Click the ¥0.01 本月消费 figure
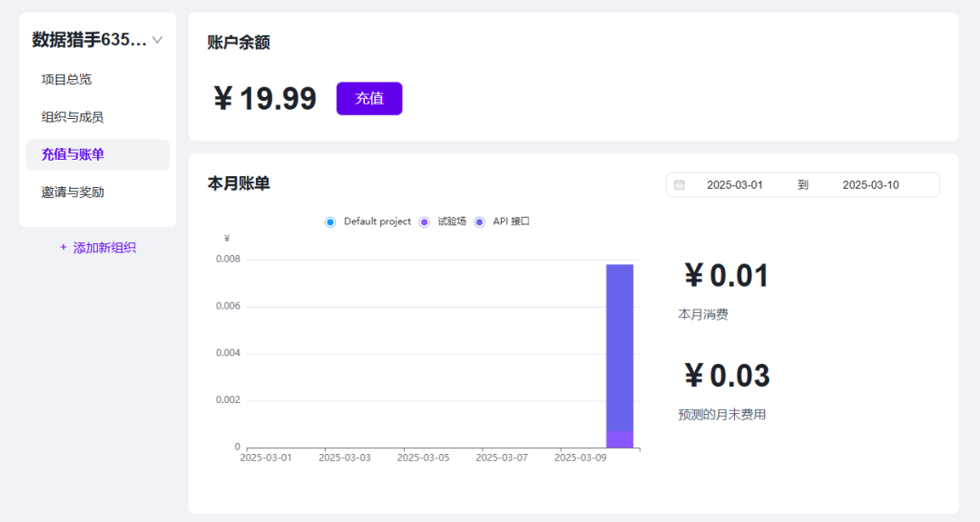 [x=726, y=276]
